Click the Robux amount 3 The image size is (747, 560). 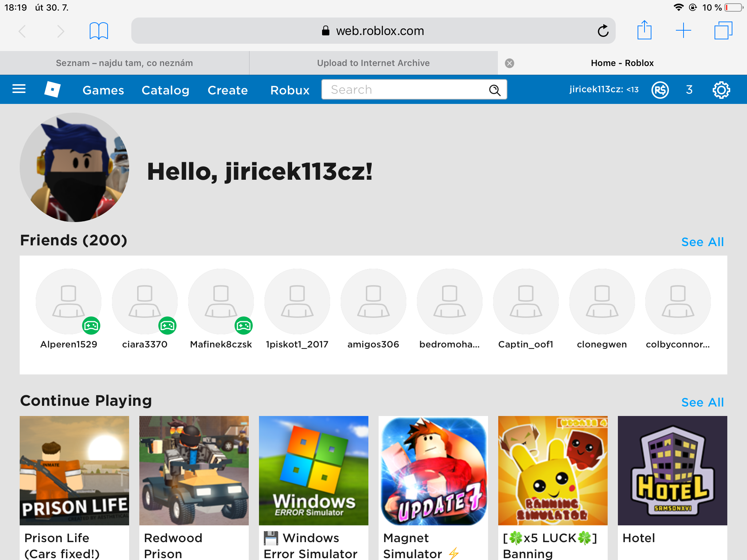tap(689, 90)
